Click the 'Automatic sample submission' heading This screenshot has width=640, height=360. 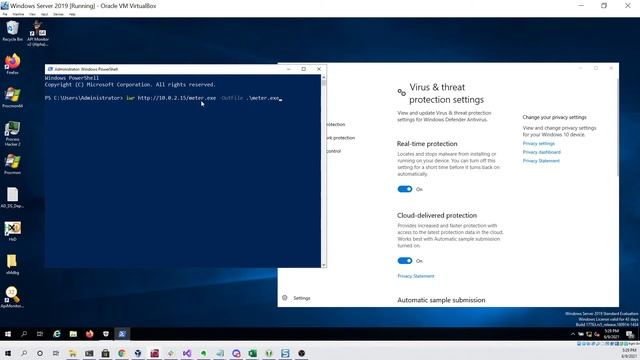coord(441,300)
